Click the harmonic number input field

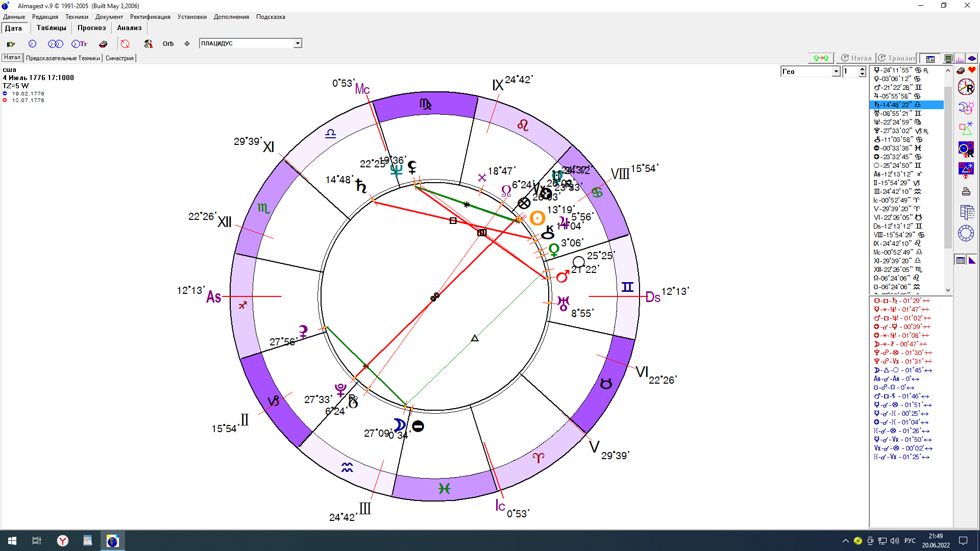click(x=850, y=71)
